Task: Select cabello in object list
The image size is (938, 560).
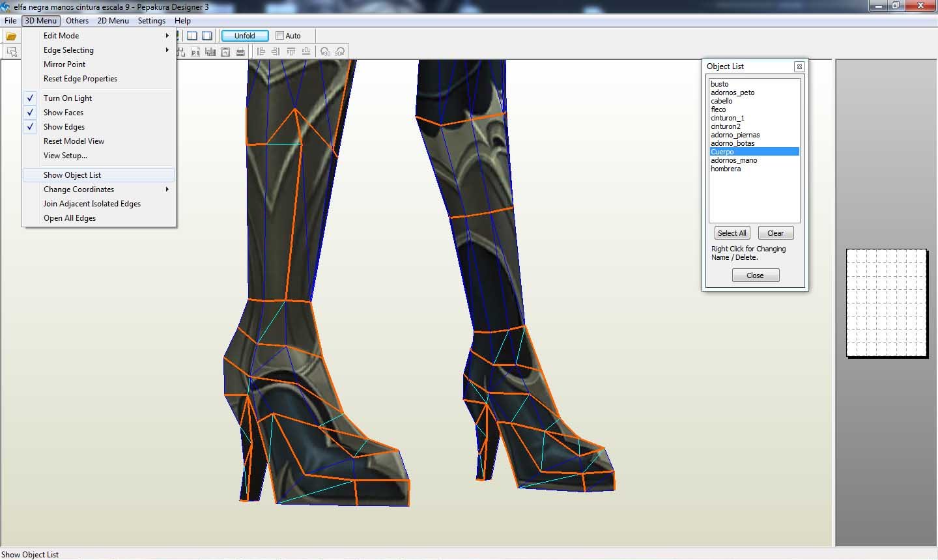Action: point(754,101)
